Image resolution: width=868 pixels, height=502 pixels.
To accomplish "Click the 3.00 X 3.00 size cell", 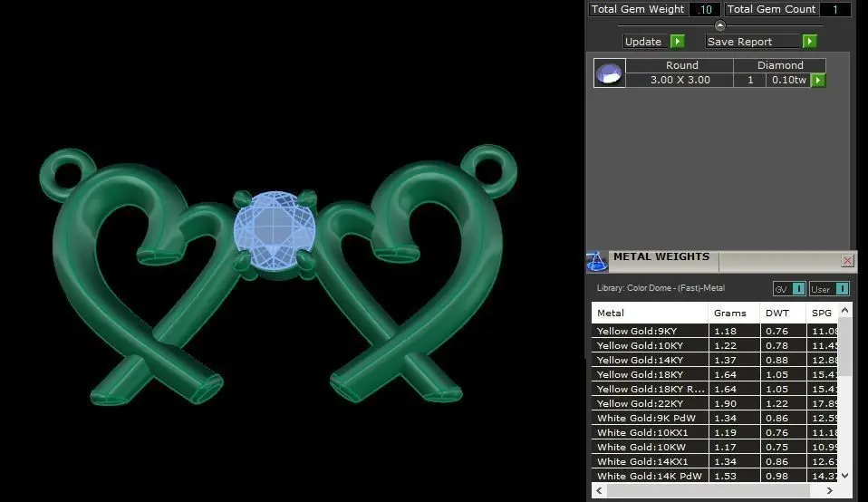I will pyautogui.click(x=680, y=80).
